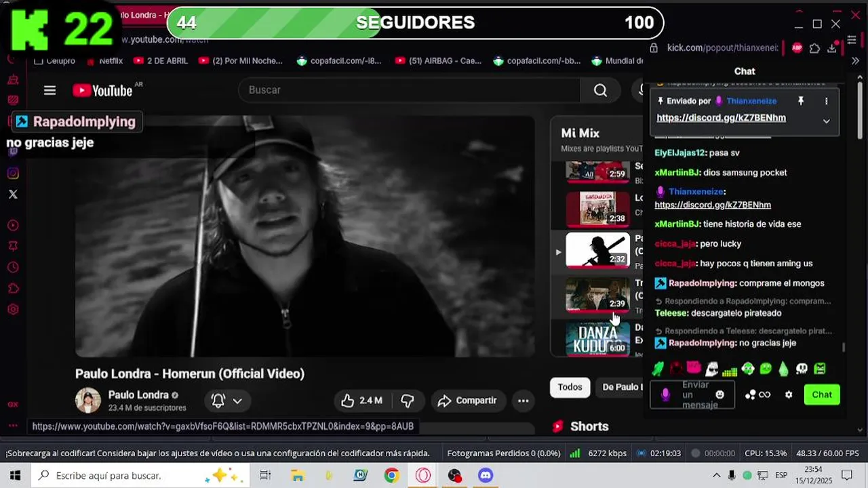Open the pinned Discord link in chat
Viewport: 868px width, 488px height.
click(x=721, y=118)
